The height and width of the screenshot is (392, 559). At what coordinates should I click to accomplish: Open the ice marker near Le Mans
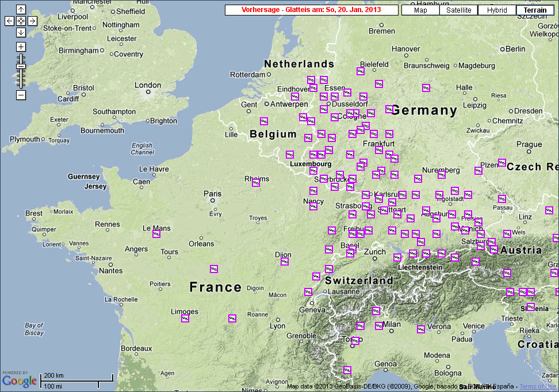tap(156, 234)
